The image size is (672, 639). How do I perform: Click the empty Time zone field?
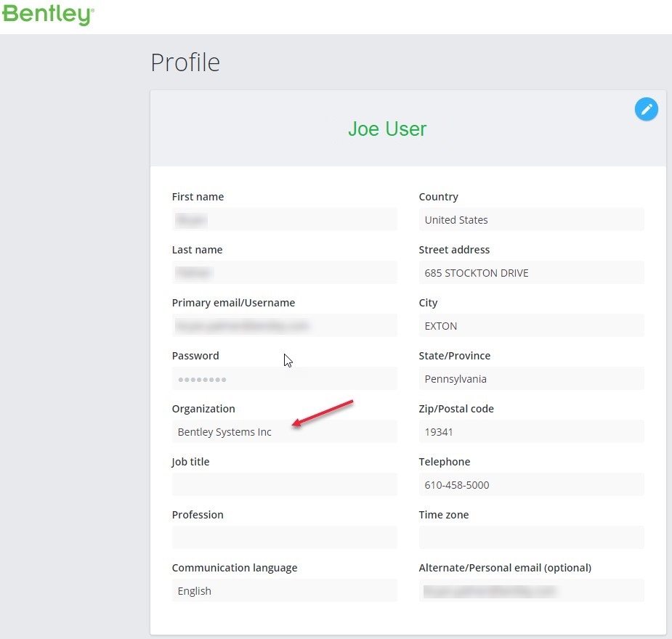[x=531, y=537]
